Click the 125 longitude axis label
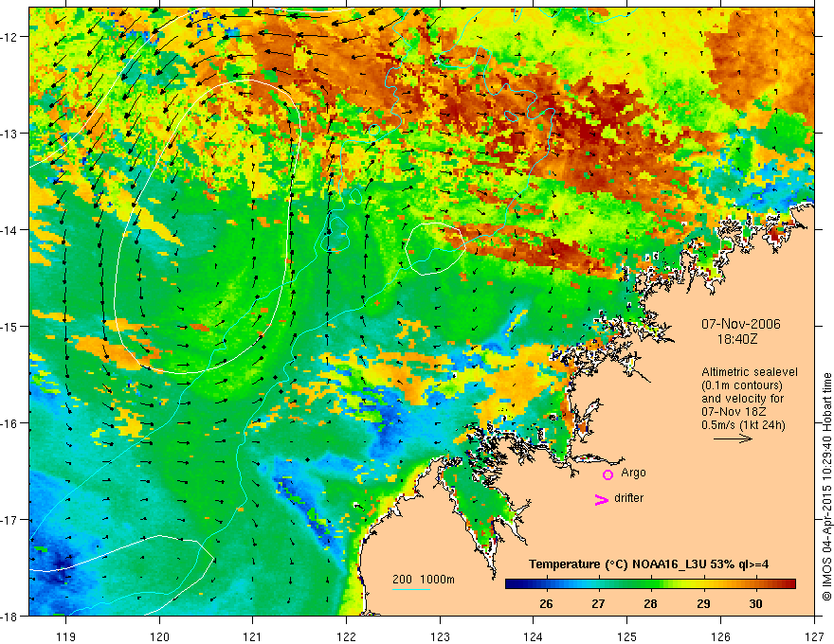Image resolution: width=834 pixels, height=644 pixels. point(627,637)
